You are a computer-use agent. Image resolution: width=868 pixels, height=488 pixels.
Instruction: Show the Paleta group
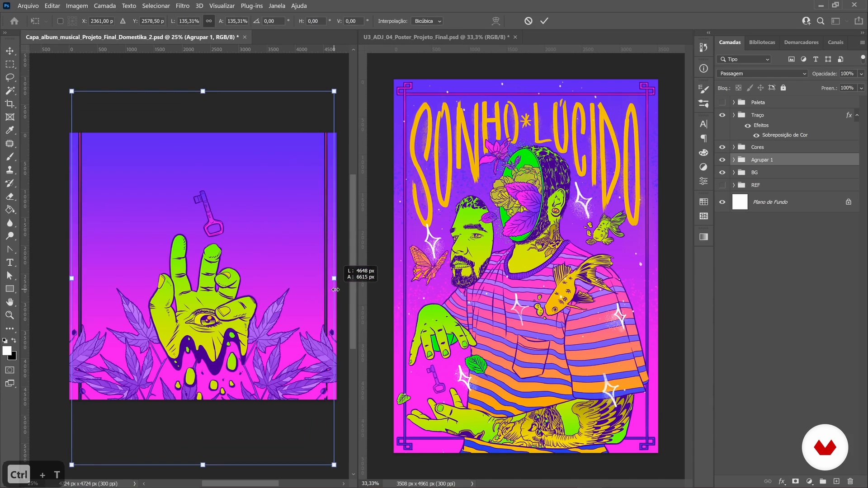(722, 103)
